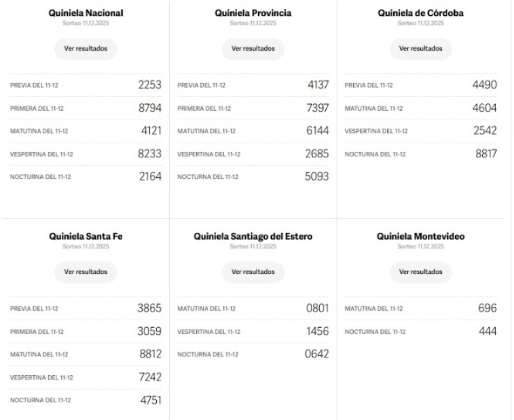Open Ver resultados for Quiniela de Córdoba

[x=420, y=49]
